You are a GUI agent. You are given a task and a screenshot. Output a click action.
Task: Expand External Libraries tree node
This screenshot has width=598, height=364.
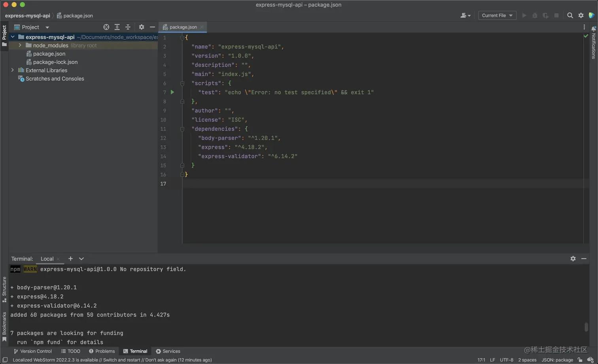(x=13, y=70)
